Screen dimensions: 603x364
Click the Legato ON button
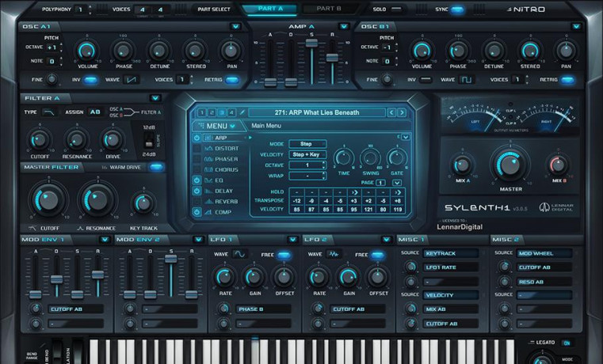[567, 343]
